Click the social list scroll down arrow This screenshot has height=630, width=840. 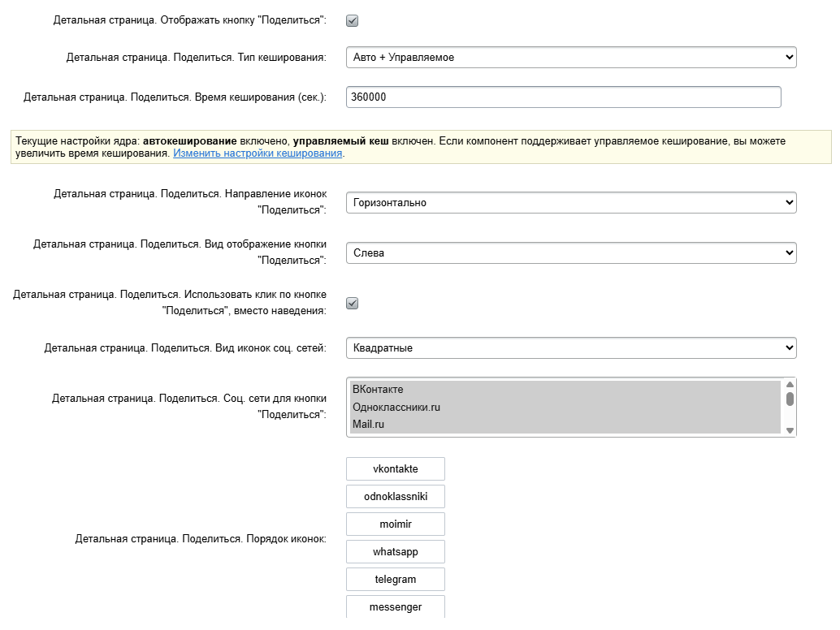click(x=790, y=430)
